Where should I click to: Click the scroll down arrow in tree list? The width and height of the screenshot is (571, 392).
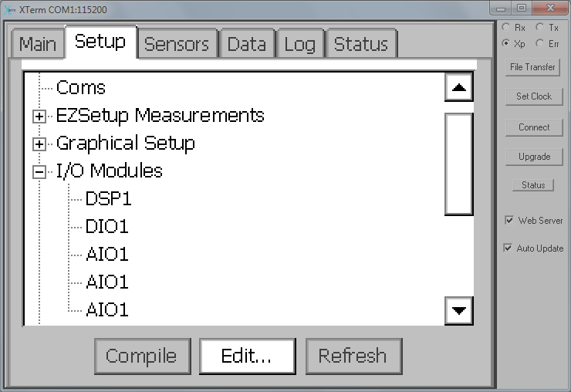click(459, 310)
